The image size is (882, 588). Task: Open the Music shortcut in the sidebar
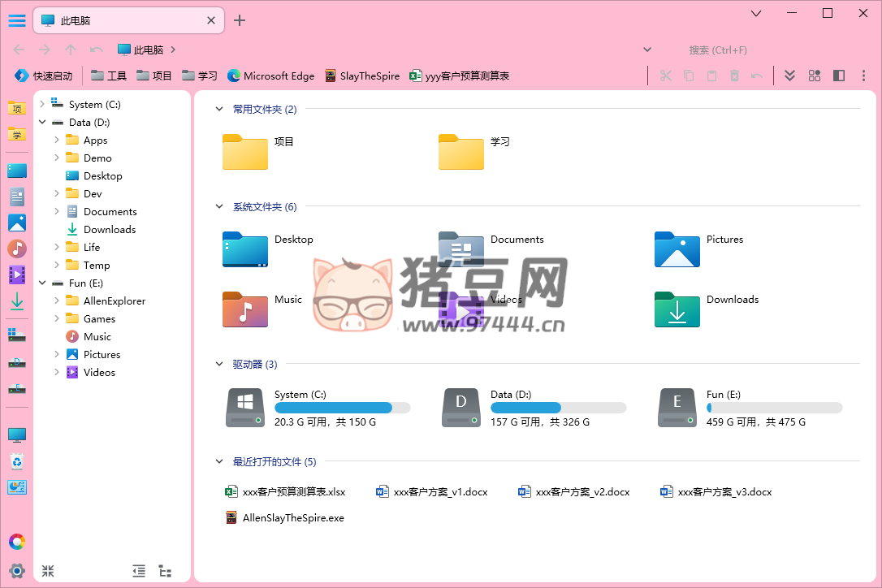click(x=17, y=249)
